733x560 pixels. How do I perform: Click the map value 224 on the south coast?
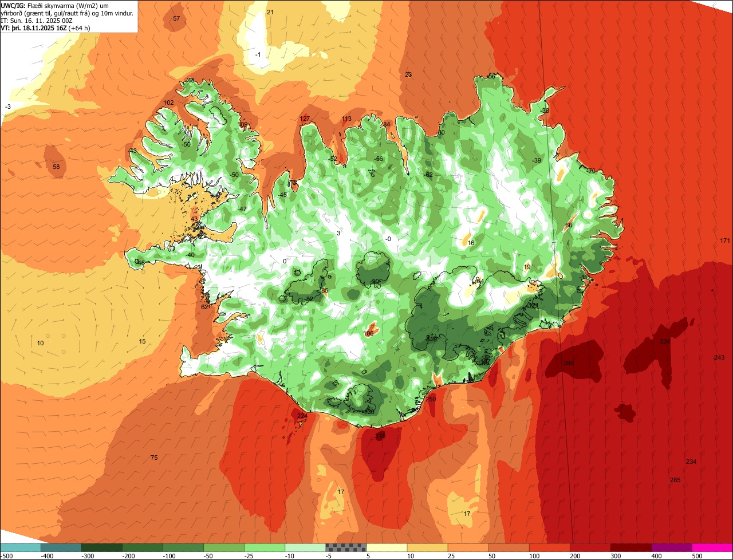tap(302, 416)
